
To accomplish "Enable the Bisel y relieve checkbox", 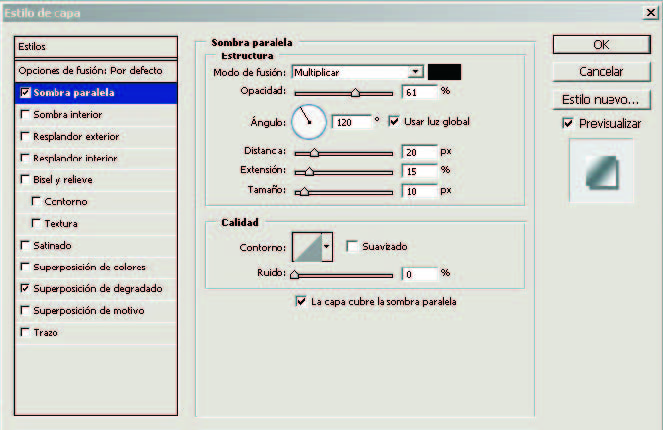I will (x=25, y=179).
